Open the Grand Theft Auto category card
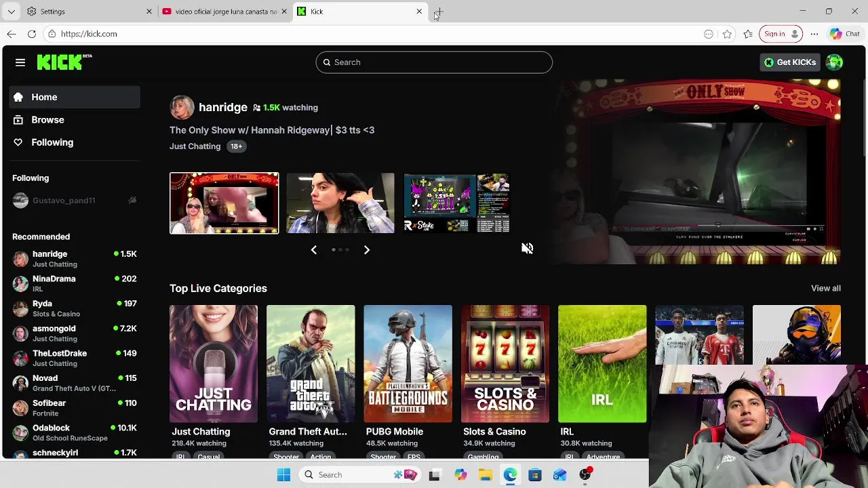This screenshot has width=868, height=488. point(311,363)
